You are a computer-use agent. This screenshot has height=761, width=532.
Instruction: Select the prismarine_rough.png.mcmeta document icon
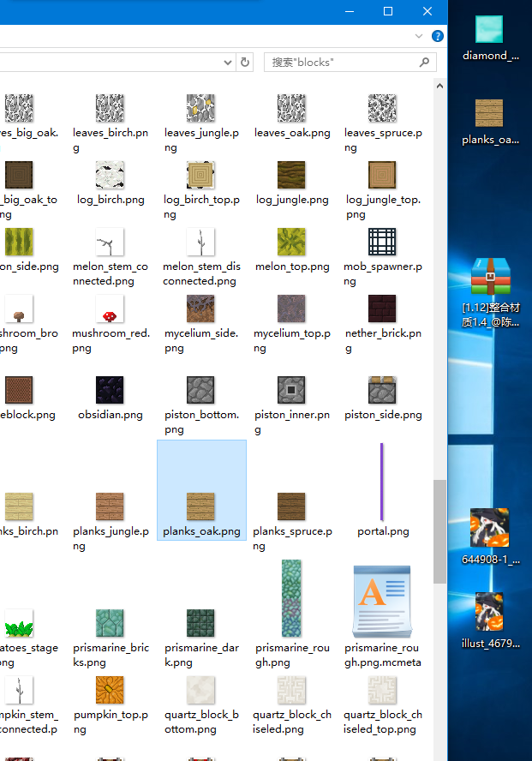point(382,602)
